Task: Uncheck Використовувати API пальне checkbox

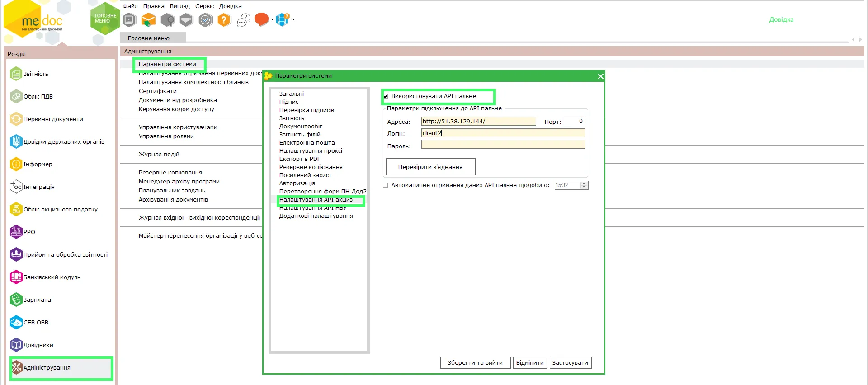Action: click(x=386, y=96)
